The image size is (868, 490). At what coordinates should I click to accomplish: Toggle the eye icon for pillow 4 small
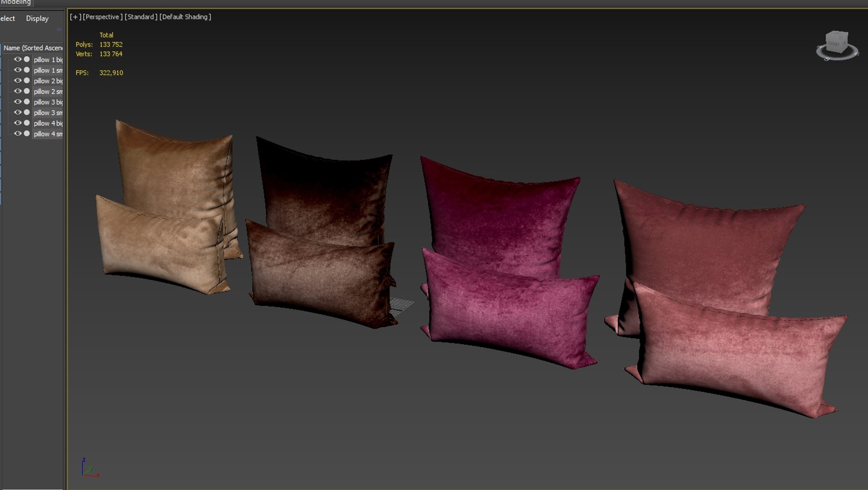pyautogui.click(x=18, y=133)
